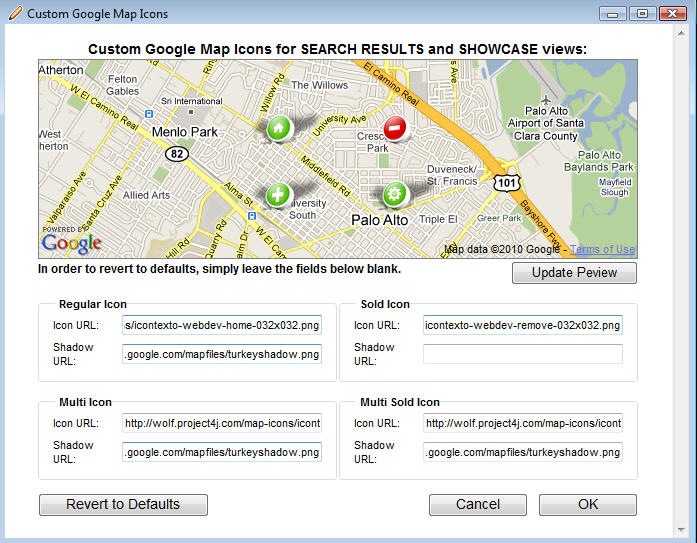Image resolution: width=697 pixels, height=543 pixels.
Task: Click the airport plane icon on map
Action: click(x=546, y=100)
